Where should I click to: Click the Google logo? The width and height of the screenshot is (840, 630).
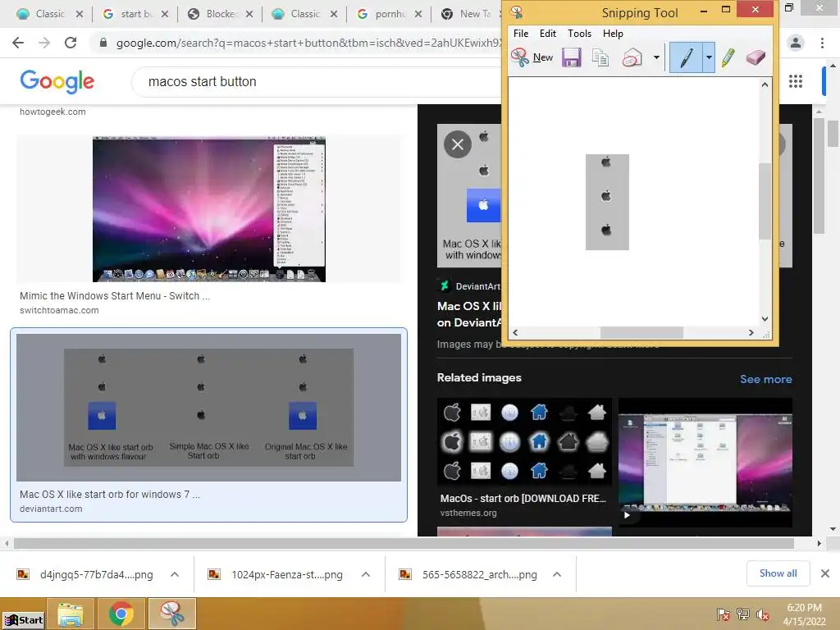tap(57, 81)
